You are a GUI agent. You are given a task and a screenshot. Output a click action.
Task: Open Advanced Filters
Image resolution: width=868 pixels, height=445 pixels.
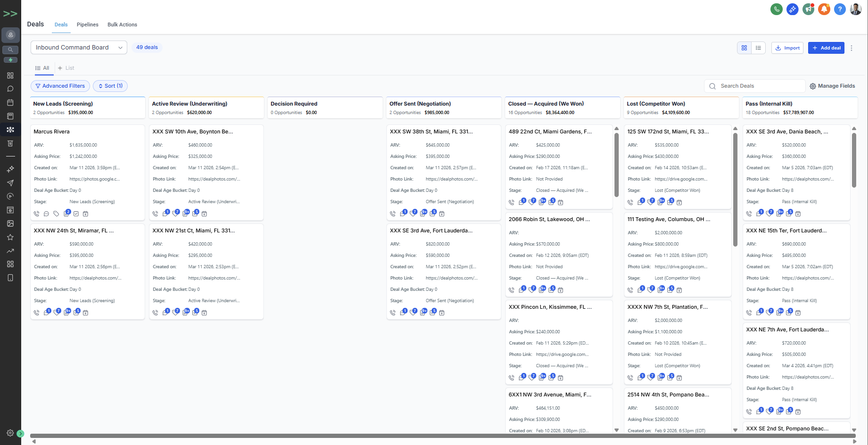[60, 86]
